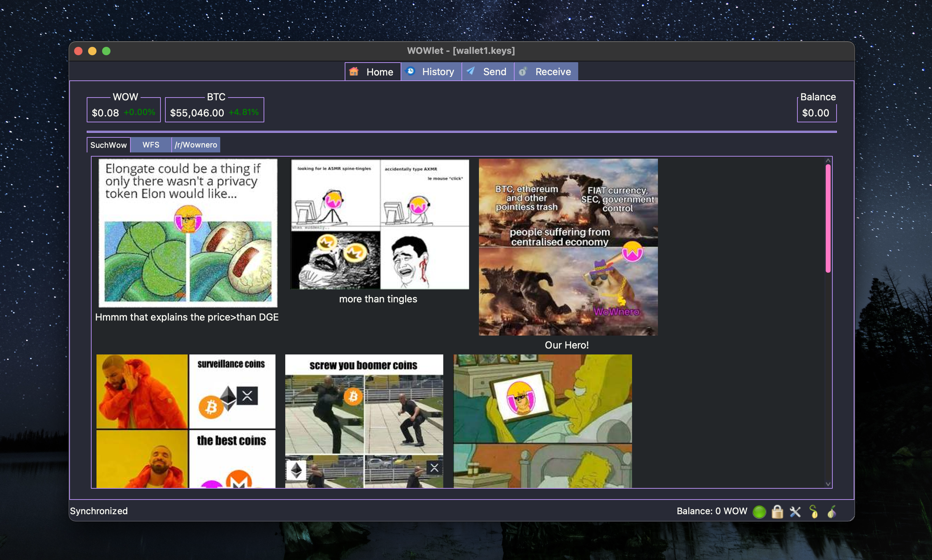Click the scroll down arrow in meme list
The height and width of the screenshot is (560, 932).
coord(828,484)
